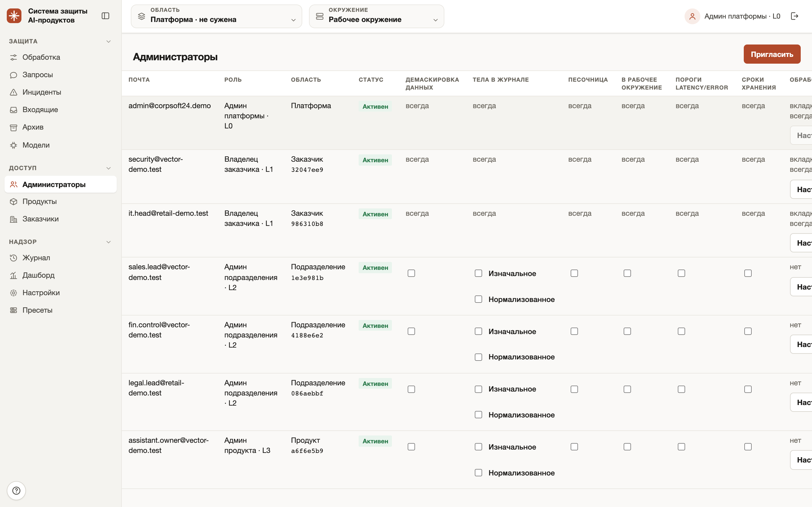Toggle Песочница checkbox for assistant.owner@vector-demo.test
Viewport: 812px width, 507px height.
pyautogui.click(x=574, y=447)
